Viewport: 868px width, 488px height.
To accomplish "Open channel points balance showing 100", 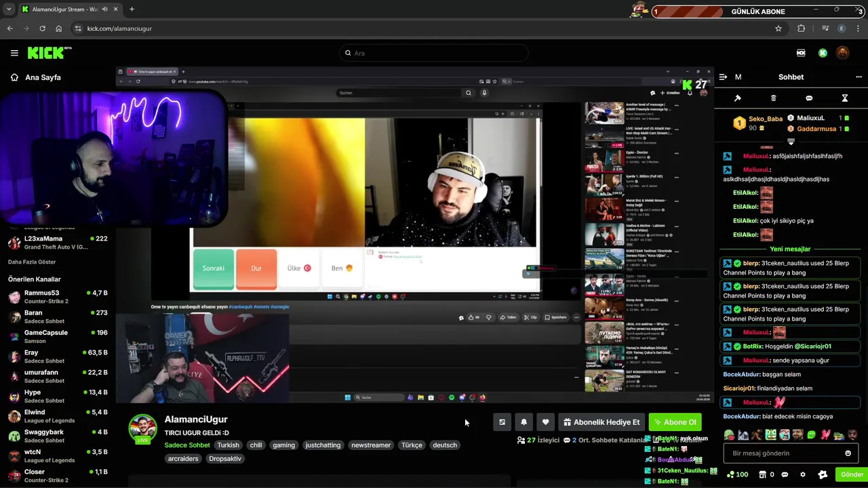I will pos(737,474).
